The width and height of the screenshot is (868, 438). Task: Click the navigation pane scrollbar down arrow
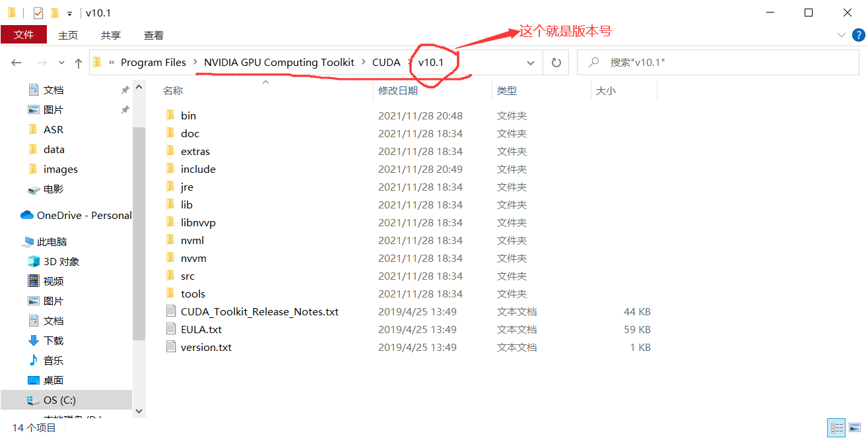pyautogui.click(x=139, y=410)
